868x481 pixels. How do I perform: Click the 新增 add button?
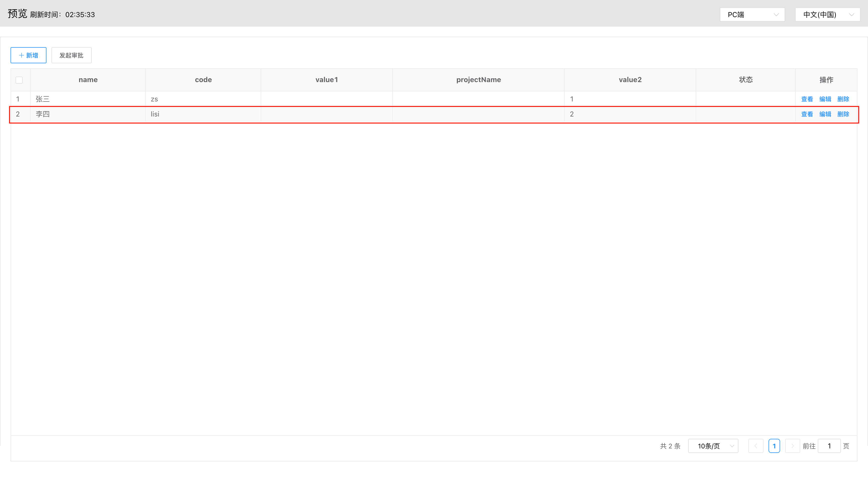click(x=28, y=55)
